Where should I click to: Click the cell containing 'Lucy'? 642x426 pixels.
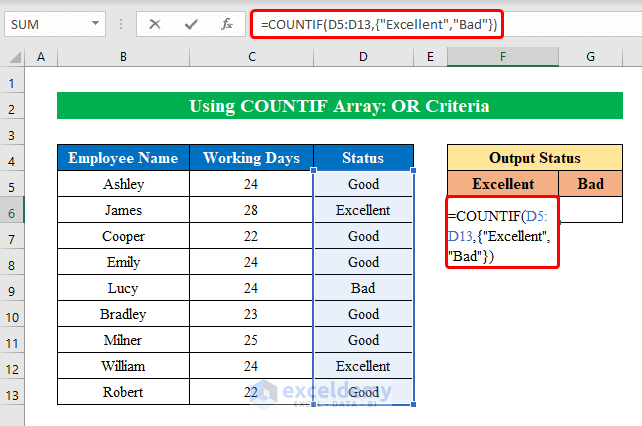[123, 288]
